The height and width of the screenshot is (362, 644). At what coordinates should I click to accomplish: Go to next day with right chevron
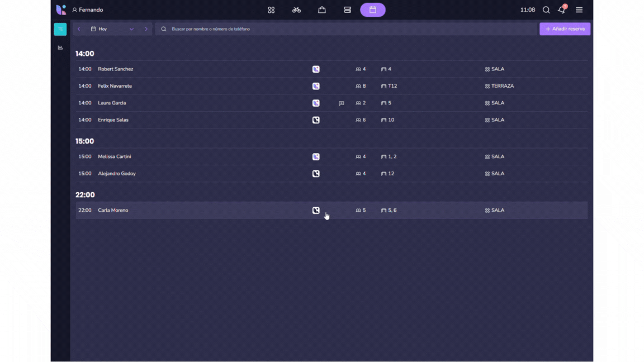coord(146,29)
